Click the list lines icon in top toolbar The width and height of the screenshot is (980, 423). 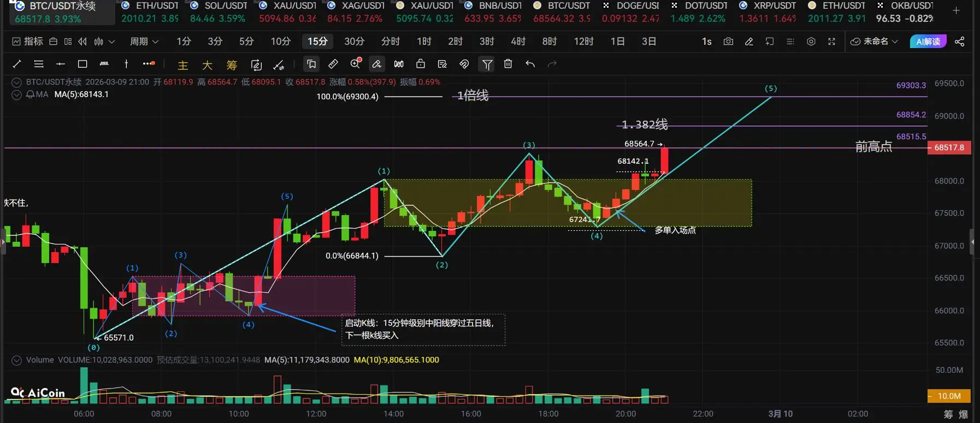point(790,41)
